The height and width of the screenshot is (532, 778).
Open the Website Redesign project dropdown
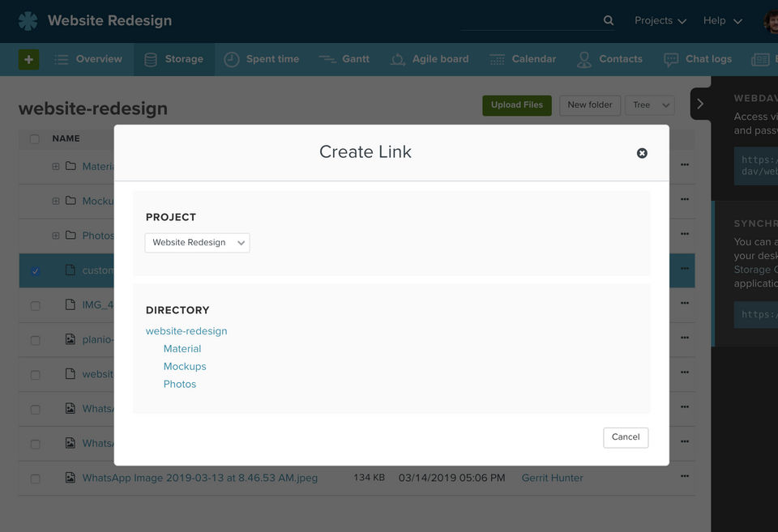197,242
